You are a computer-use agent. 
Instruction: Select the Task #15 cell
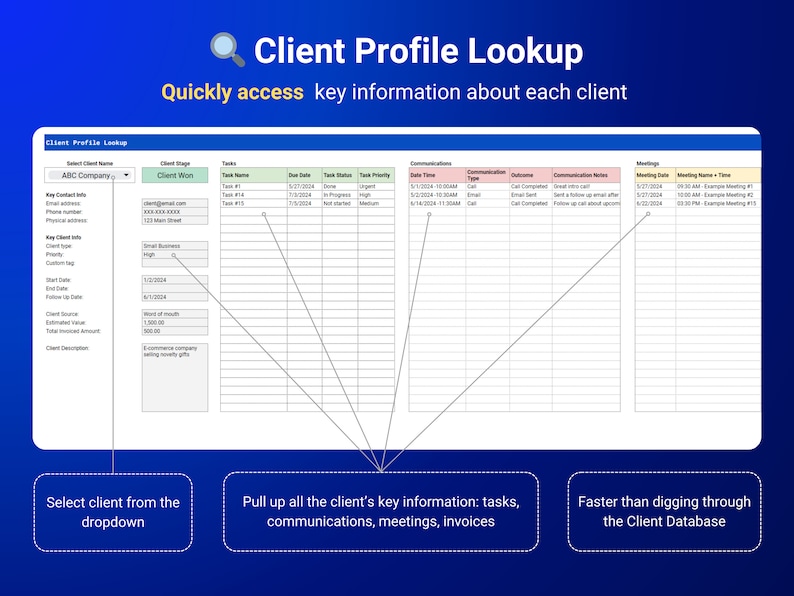pyautogui.click(x=254, y=203)
